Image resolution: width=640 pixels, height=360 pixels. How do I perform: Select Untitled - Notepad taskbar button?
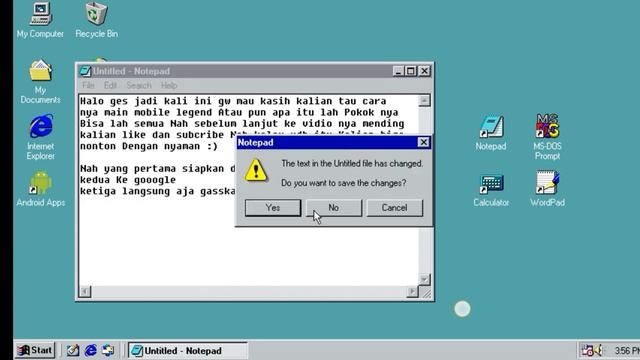pos(188,351)
